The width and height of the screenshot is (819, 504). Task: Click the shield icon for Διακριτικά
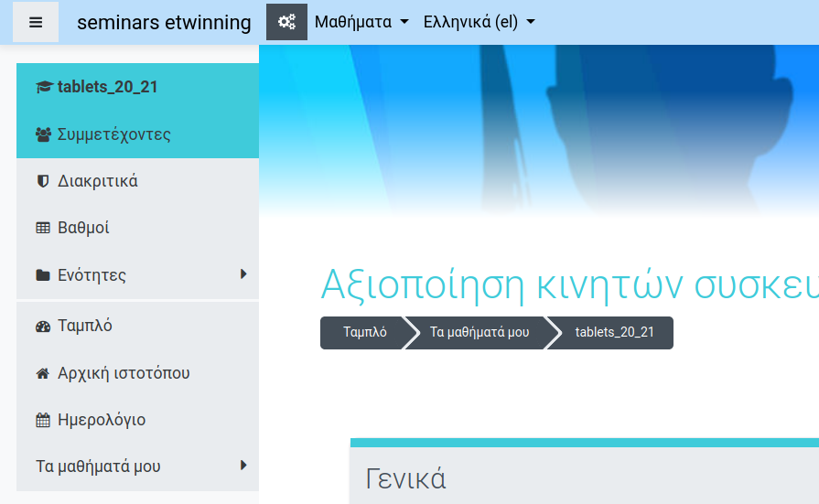pyautogui.click(x=43, y=181)
